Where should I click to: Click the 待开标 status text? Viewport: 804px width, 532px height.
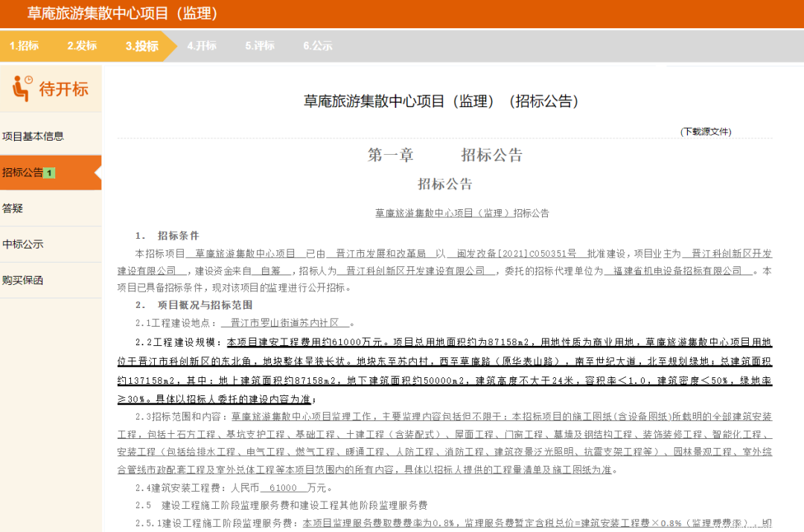pyautogui.click(x=63, y=89)
